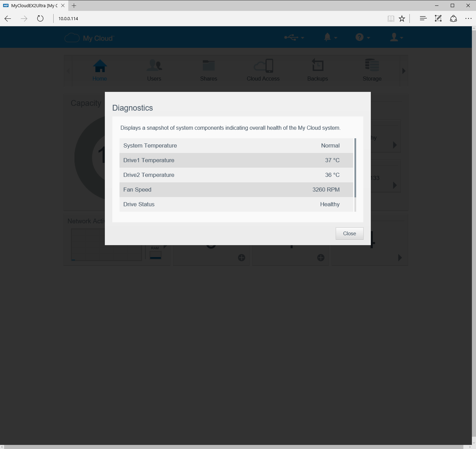The width and height of the screenshot is (476, 449).
Task: Open the alerts bell notifications menu
Action: pos(330,37)
